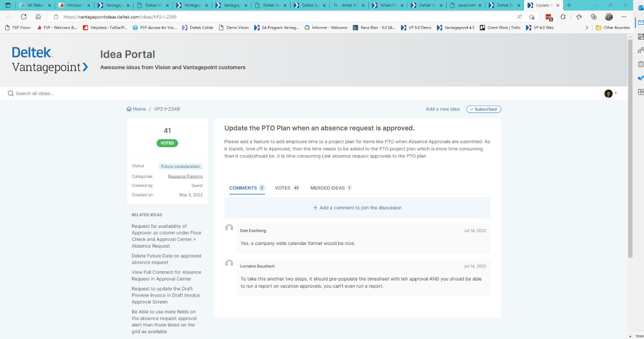Open related idea about Draft Preview Invoice
Viewport: 644px width, 339px height.
[165, 295]
